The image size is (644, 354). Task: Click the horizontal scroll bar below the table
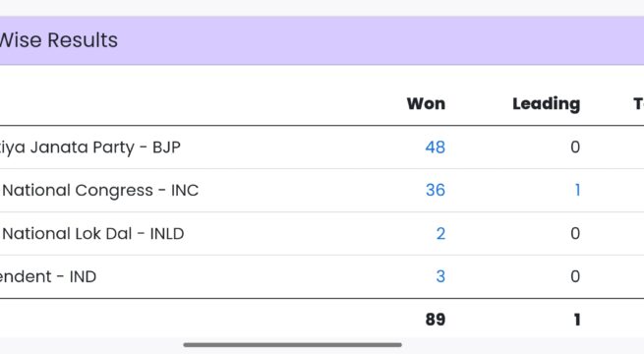pos(292,345)
